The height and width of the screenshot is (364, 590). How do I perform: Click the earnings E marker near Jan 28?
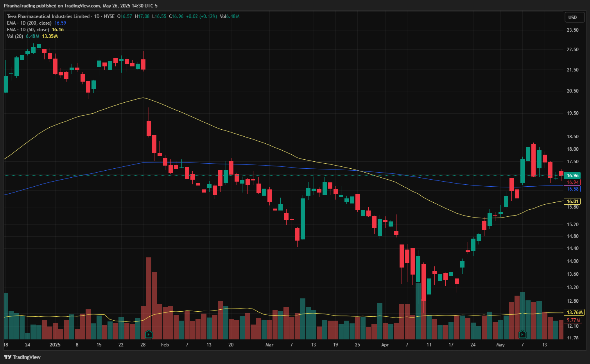149,334
